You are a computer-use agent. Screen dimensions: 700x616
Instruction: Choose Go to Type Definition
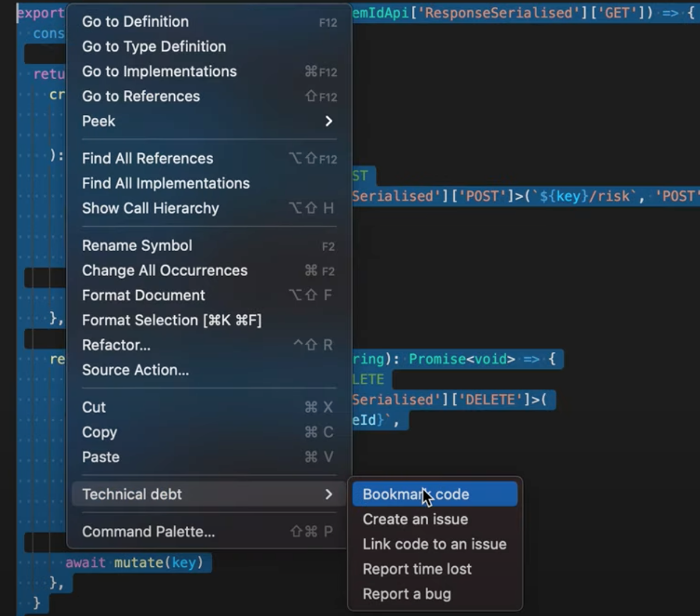tap(209, 46)
